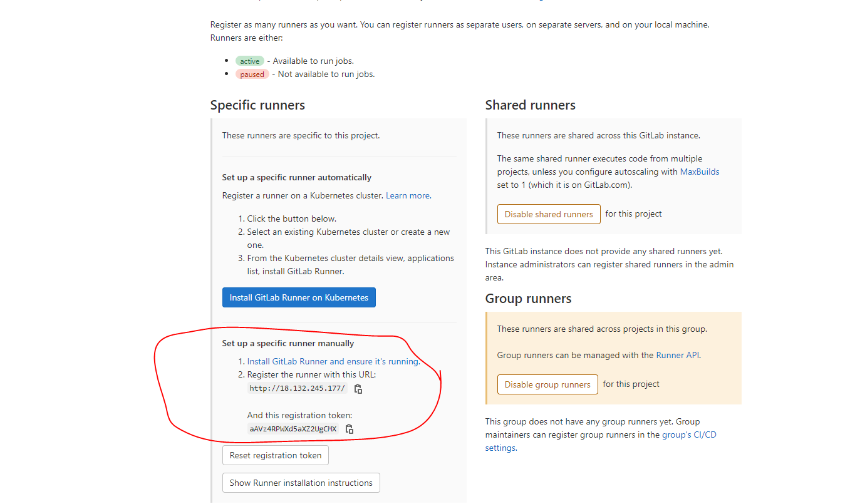
Task: Click the runner URL http://18.132.245.177/
Action: coord(298,388)
